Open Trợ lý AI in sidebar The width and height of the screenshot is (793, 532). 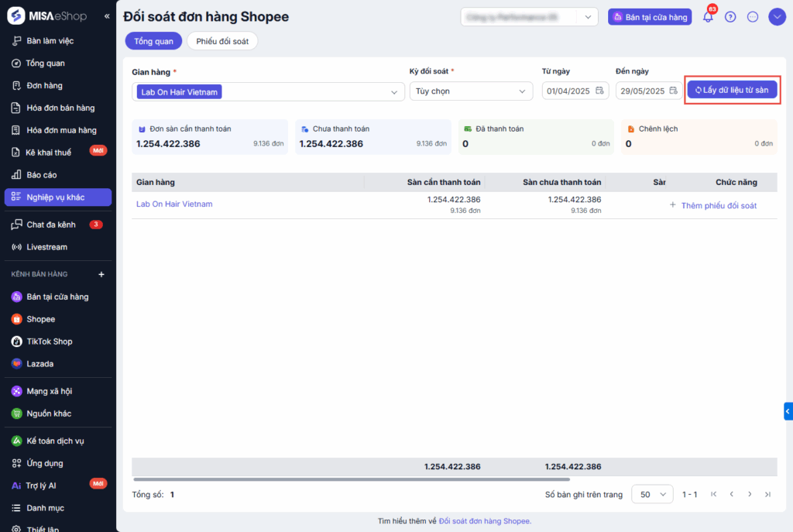pos(41,486)
